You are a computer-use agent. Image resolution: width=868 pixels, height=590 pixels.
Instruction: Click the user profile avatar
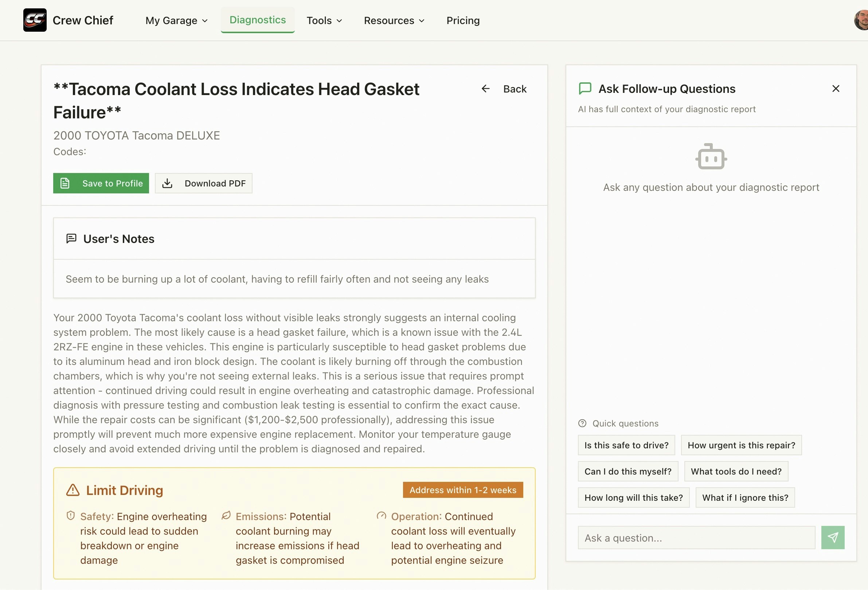pos(861,20)
